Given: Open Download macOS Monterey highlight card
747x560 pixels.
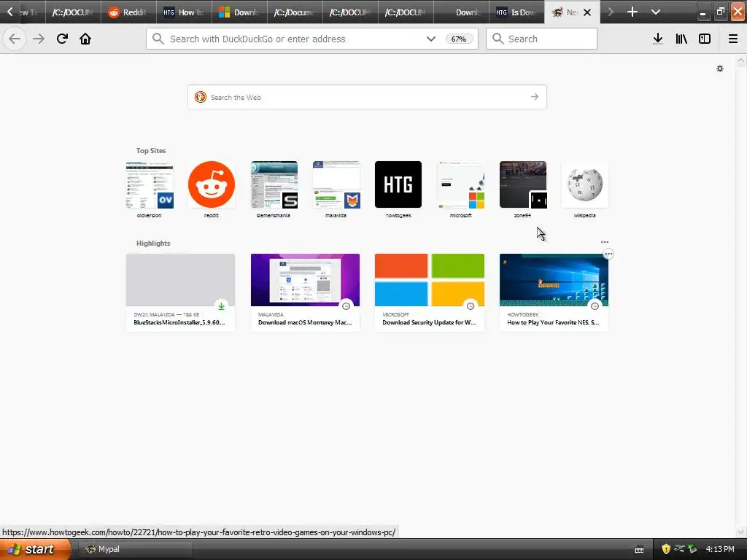Looking at the screenshot, I should (306, 292).
